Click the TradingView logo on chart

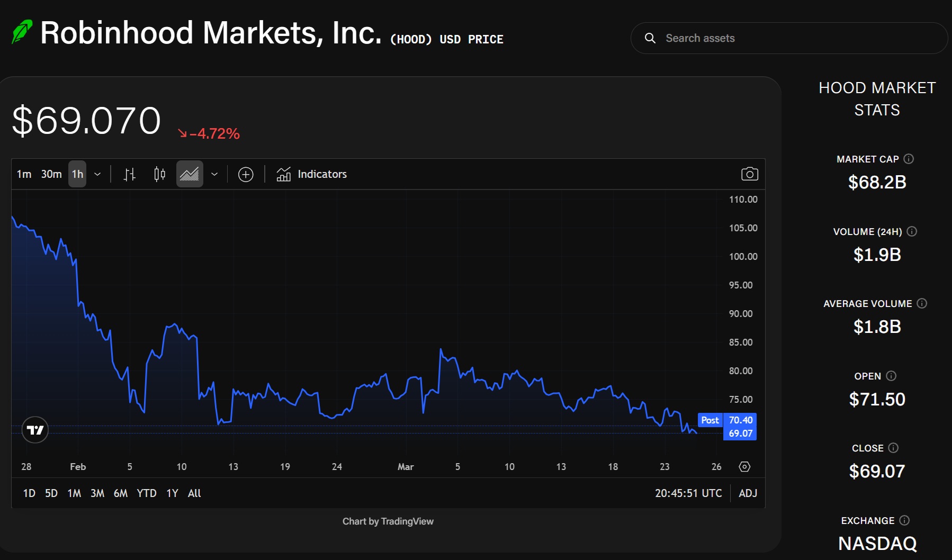[x=35, y=430]
